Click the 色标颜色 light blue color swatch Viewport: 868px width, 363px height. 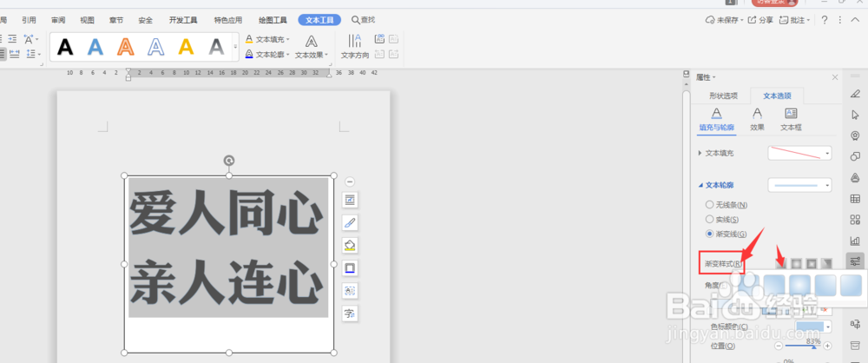pos(809,327)
